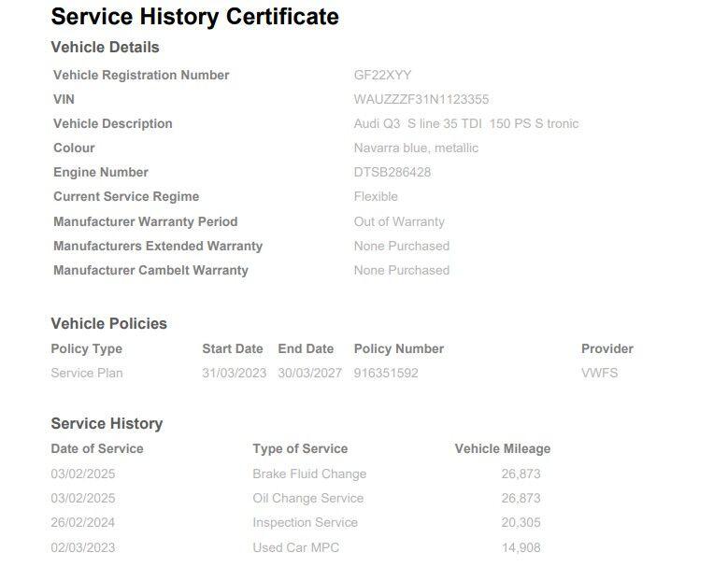Click the Service History Certificate title
This screenshot has width=728, height=566.
[194, 16]
